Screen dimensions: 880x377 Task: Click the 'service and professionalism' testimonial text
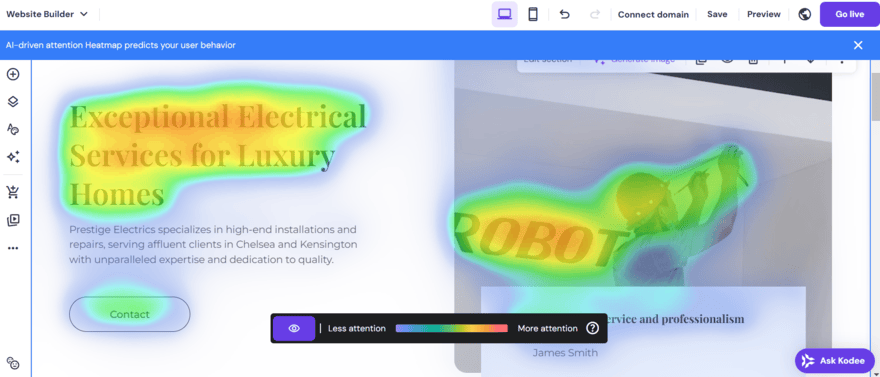pos(676,319)
